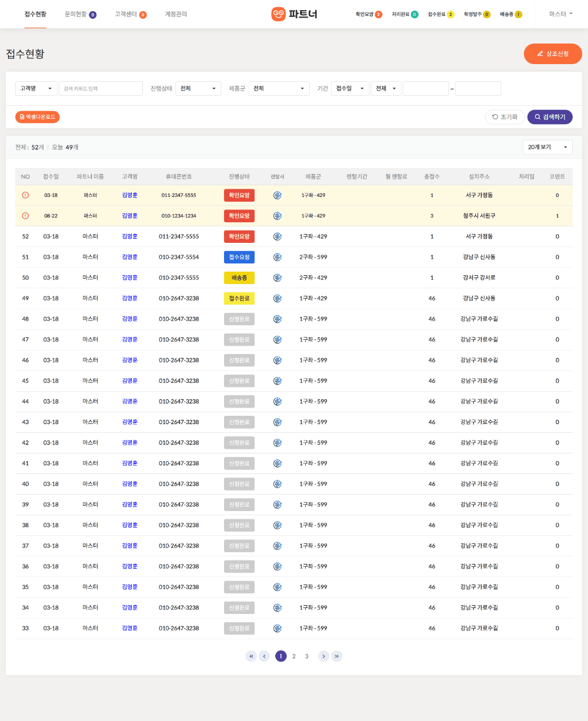
Task: Click the rental company icon in row 51
Action: [x=278, y=257]
